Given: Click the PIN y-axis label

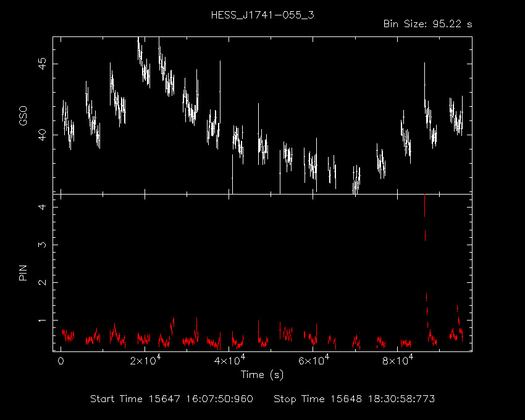Looking at the screenshot, I should pyautogui.click(x=23, y=272).
